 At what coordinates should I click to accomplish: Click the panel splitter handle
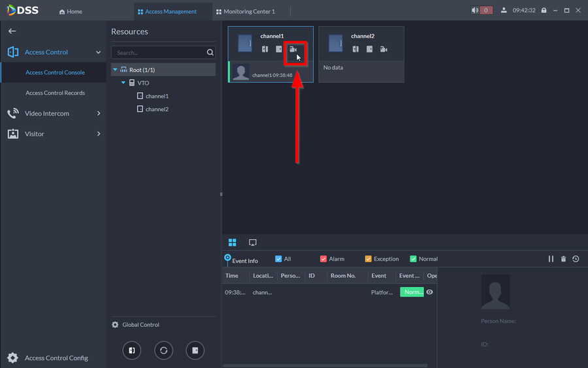pos(221,194)
